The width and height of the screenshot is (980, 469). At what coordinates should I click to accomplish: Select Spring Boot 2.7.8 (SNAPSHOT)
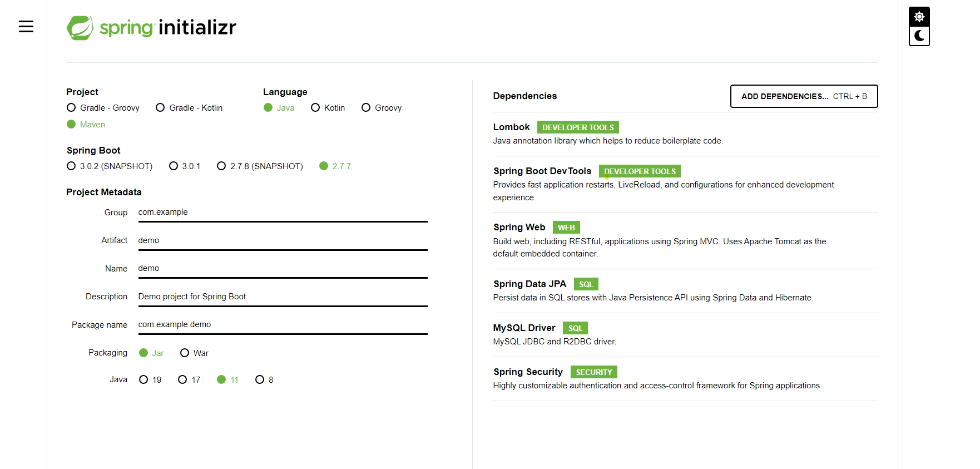pyautogui.click(x=260, y=166)
